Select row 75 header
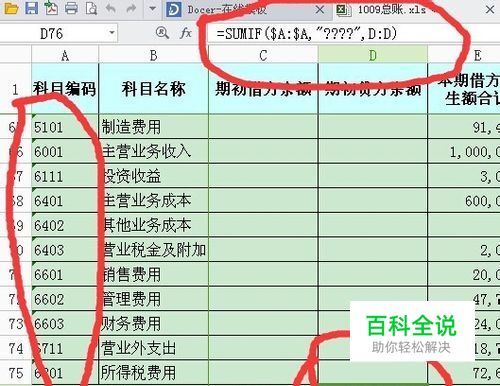500x386 pixels. (x=15, y=373)
